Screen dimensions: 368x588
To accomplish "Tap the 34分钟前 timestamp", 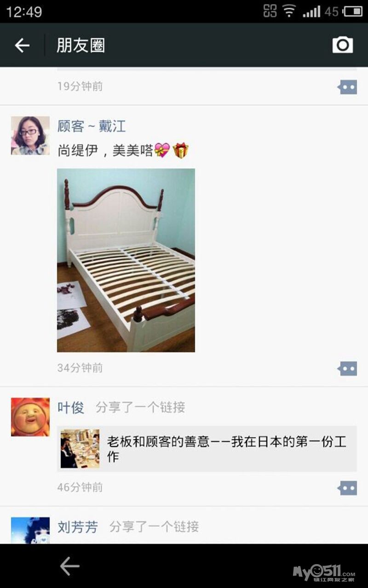I will tap(80, 368).
